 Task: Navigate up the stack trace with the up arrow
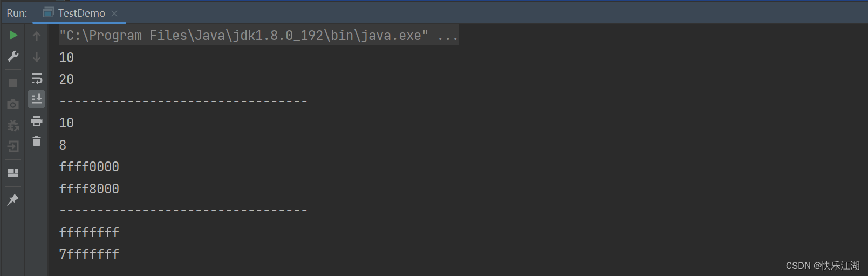pos(37,36)
